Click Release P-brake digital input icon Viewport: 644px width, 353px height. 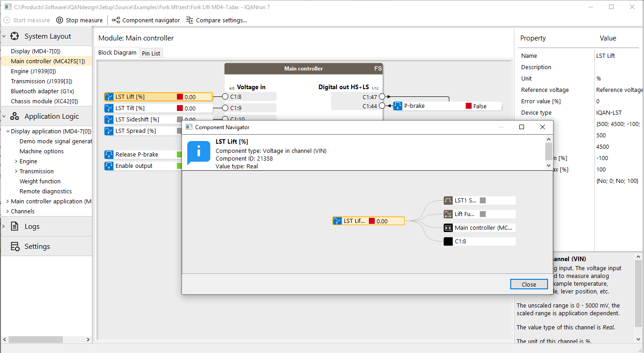tap(109, 155)
